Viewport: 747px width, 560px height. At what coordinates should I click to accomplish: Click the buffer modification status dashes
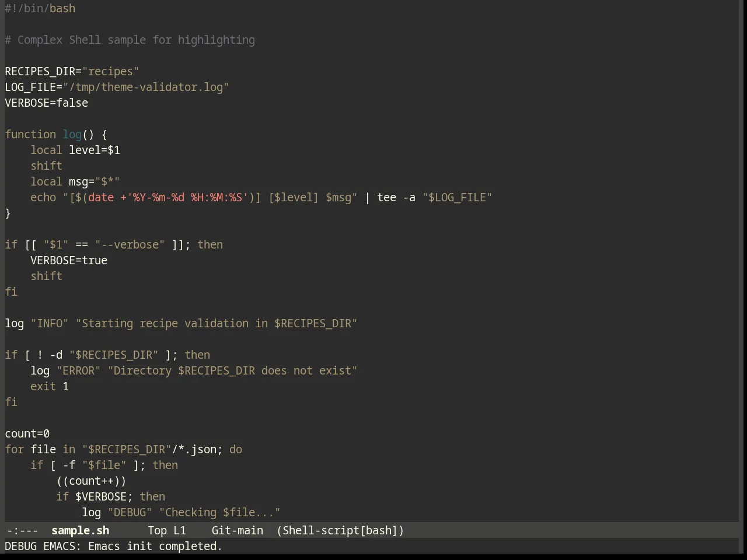22,530
